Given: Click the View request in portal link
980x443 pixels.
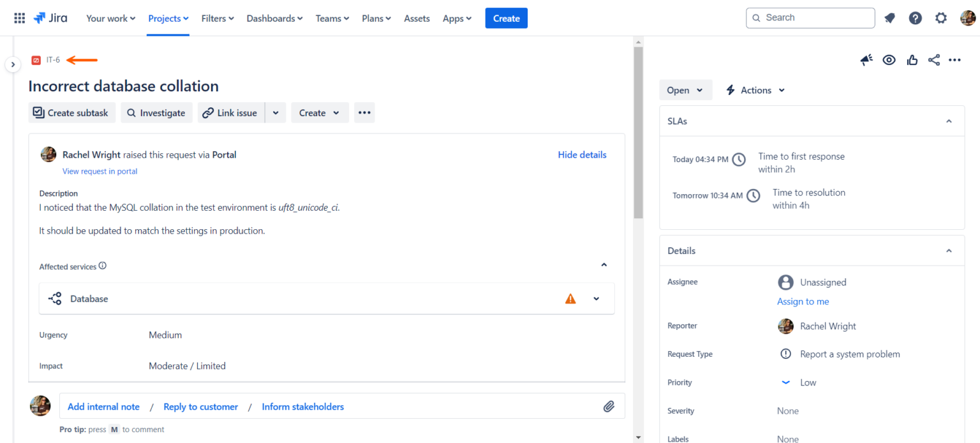Looking at the screenshot, I should 100,171.
